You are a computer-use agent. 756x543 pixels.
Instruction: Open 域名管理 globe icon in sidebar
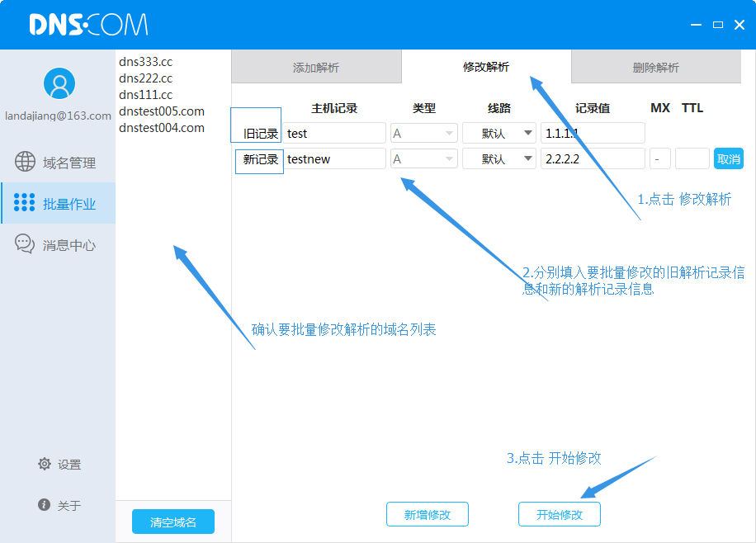(26, 162)
